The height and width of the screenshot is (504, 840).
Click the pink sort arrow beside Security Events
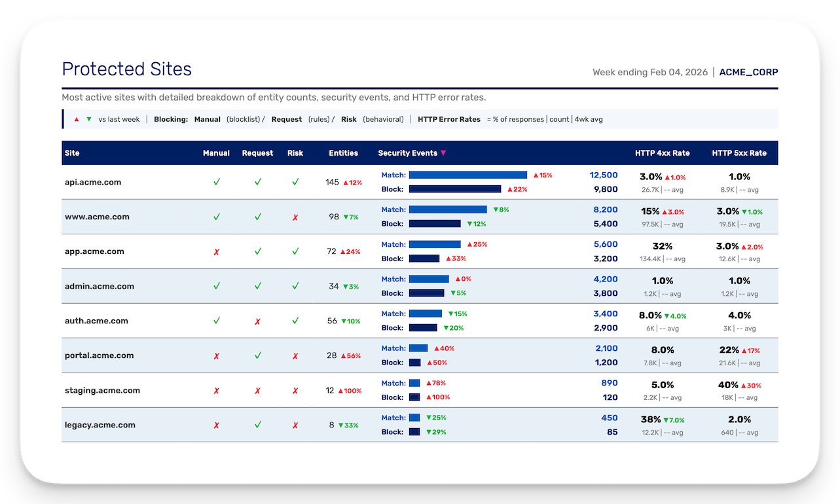click(x=443, y=153)
